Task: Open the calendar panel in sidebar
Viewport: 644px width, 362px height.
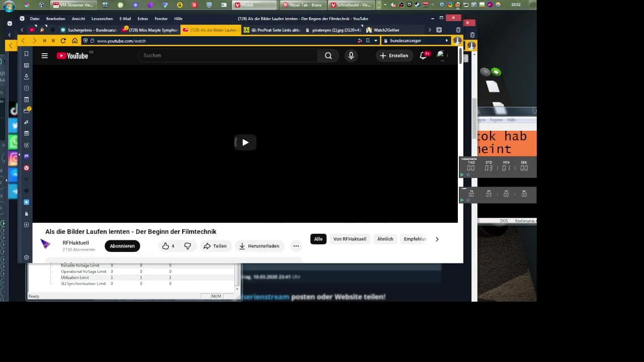Action: [x=27, y=134]
